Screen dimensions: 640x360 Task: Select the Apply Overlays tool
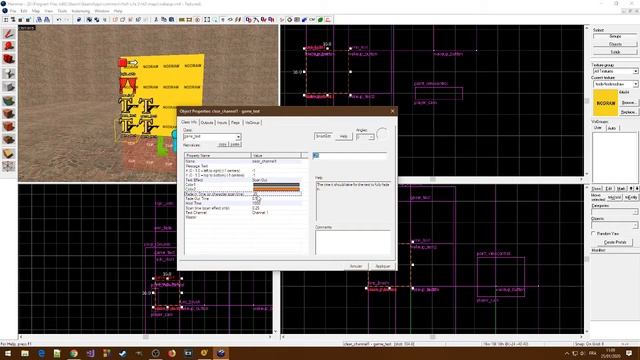tap(9, 140)
